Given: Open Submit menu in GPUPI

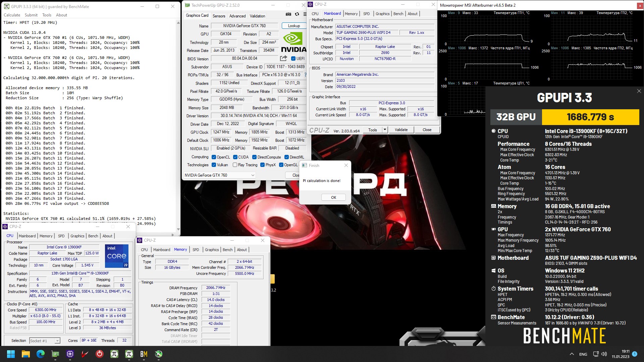Looking at the screenshot, I should 31,15.
